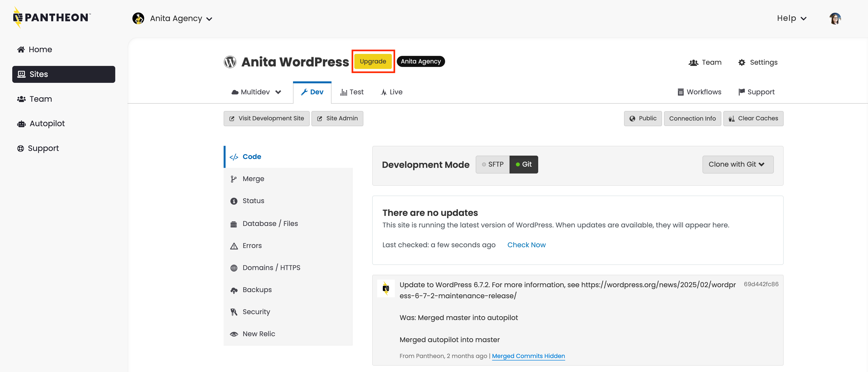This screenshot has width=868, height=372.
Task: Switch to the Test environment tab
Action: (352, 92)
